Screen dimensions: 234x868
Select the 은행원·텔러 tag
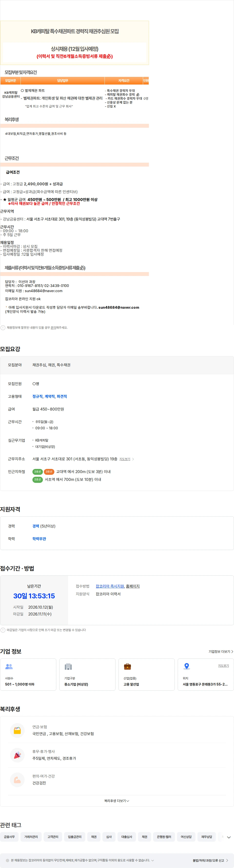164,837
